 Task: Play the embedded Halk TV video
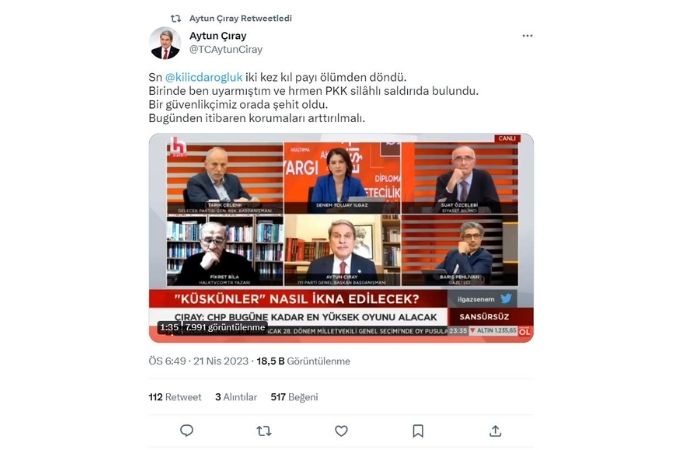coord(341,238)
